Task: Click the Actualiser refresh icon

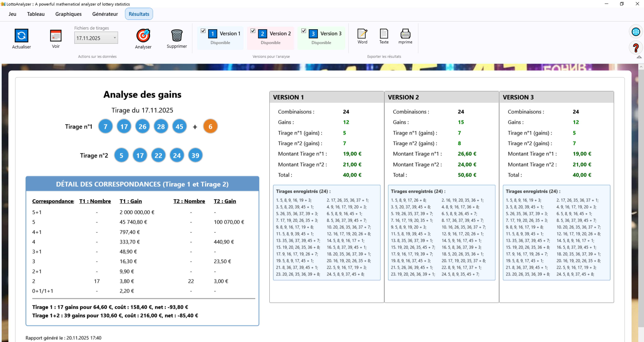Action: pos(21,35)
